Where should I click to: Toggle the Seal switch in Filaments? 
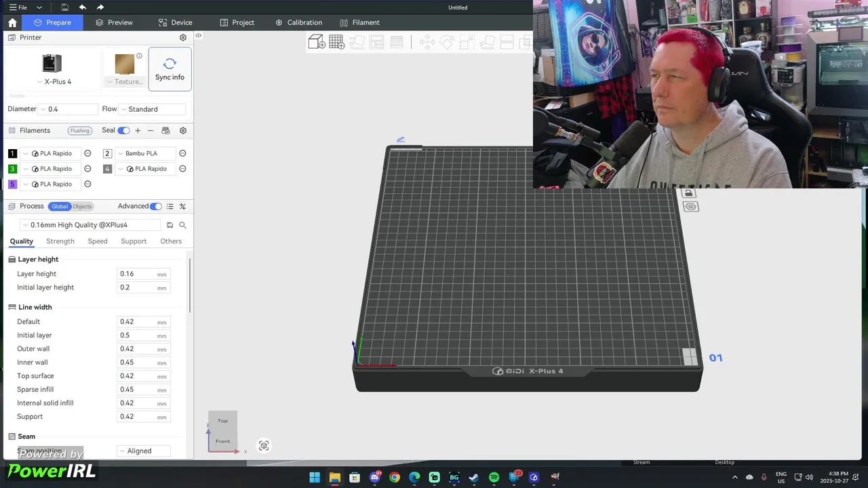[123, 130]
